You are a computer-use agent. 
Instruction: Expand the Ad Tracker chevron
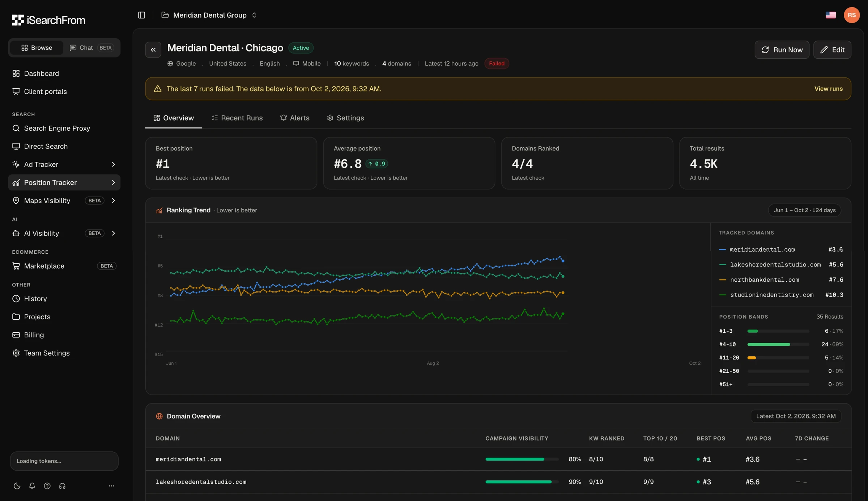113,164
